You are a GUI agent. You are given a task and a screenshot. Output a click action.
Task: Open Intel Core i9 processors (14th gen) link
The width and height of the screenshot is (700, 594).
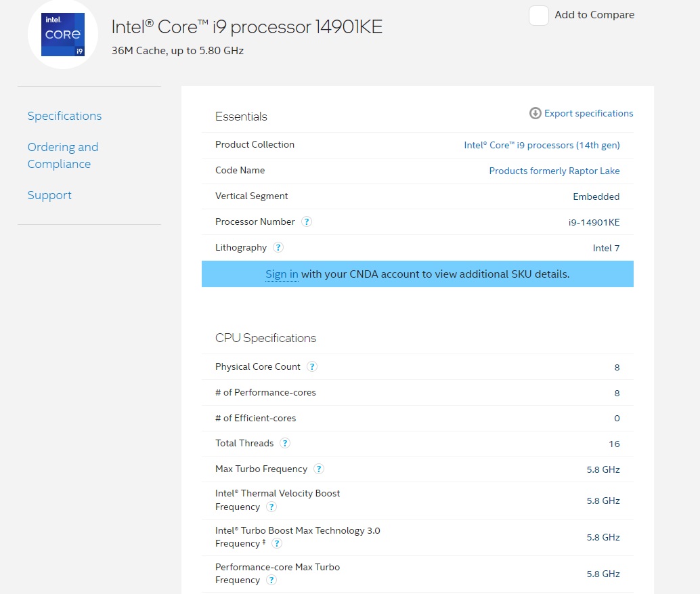pos(542,145)
